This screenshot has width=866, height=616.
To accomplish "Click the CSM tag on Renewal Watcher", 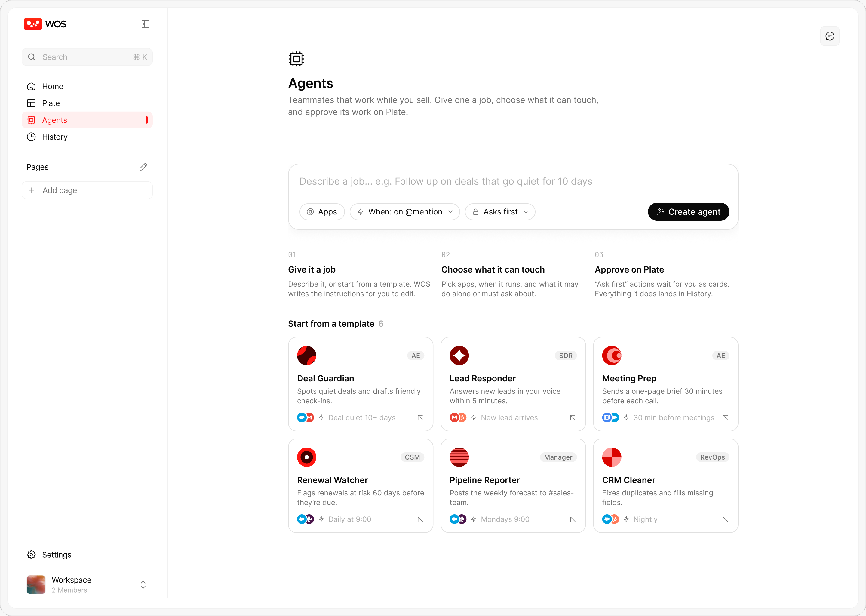I will (x=412, y=457).
